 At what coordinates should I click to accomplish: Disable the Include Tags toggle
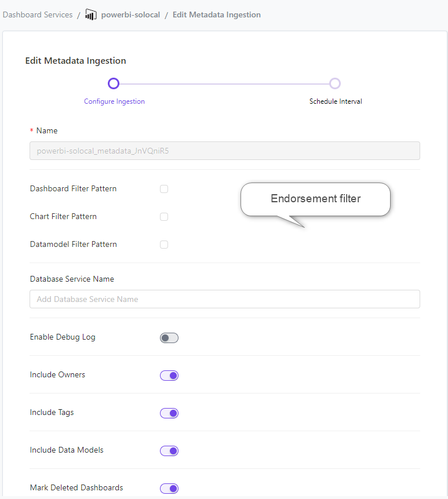pyautogui.click(x=169, y=413)
